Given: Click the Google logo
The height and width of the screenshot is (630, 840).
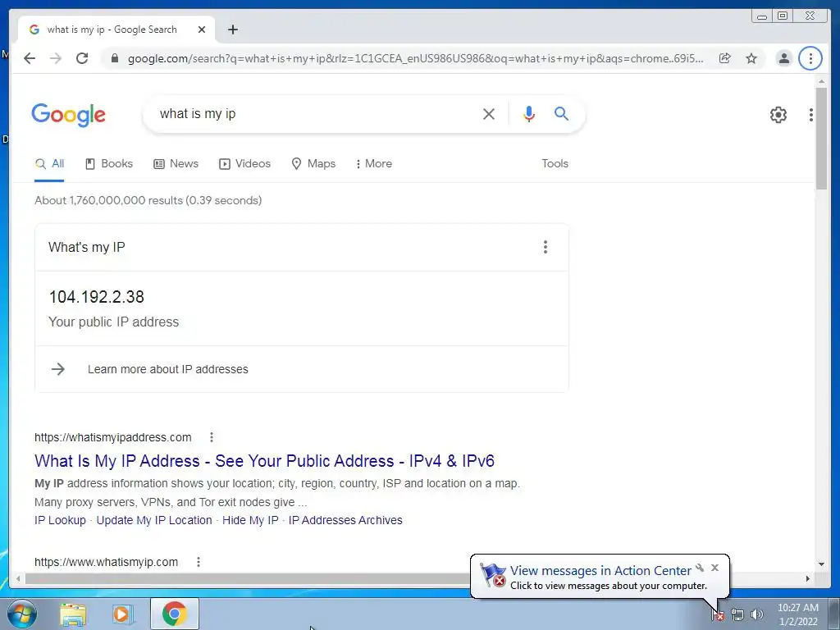Looking at the screenshot, I should [x=69, y=115].
